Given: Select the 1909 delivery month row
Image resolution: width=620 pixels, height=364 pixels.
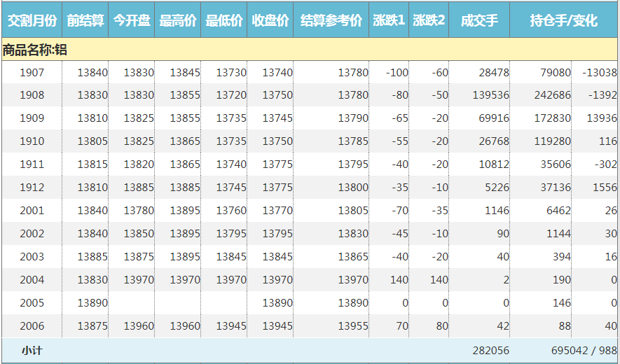Looking at the screenshot, I should [32, 118].
